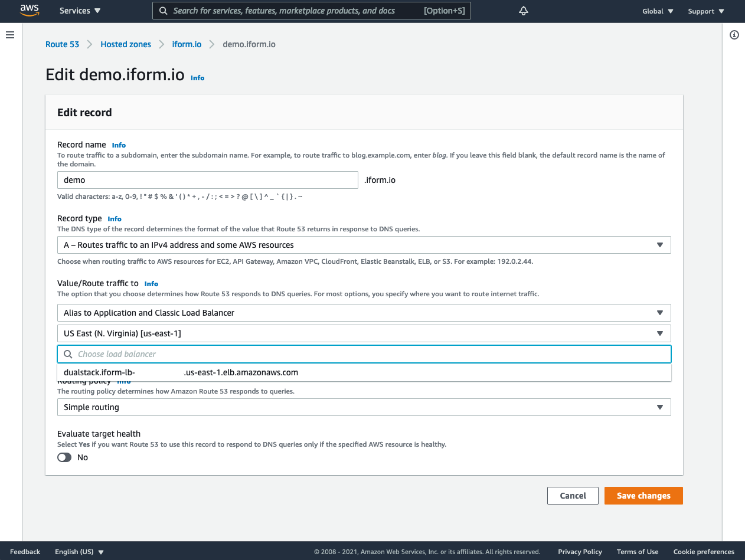Open the Privacy Policy link
This screenshot has width=745, height=560.
point(580,552)
